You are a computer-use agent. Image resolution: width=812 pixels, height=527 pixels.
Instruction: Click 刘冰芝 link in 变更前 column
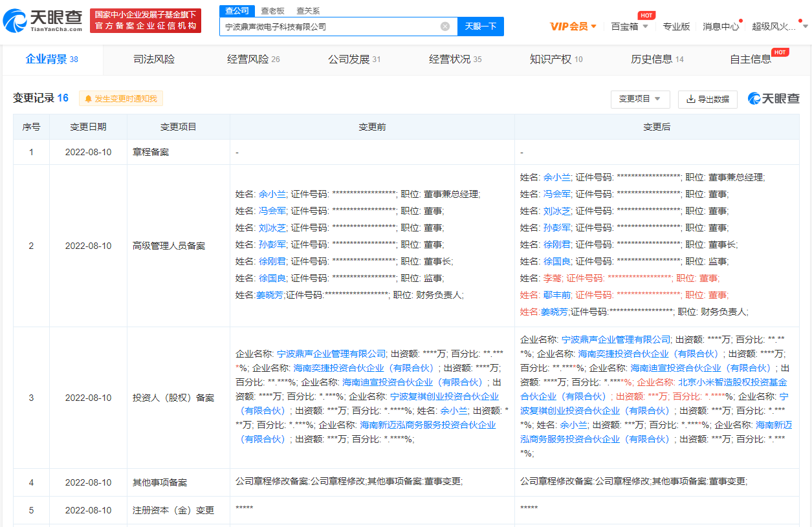point(272,228)
